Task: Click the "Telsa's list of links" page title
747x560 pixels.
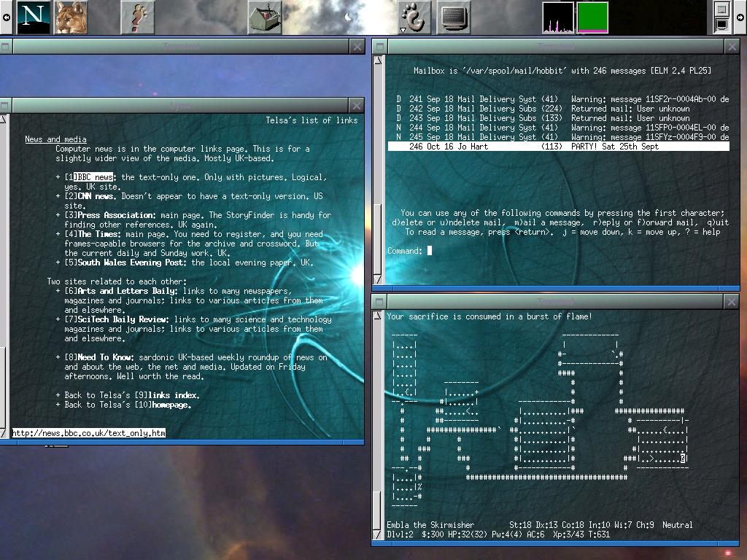Action: [311, 120]
